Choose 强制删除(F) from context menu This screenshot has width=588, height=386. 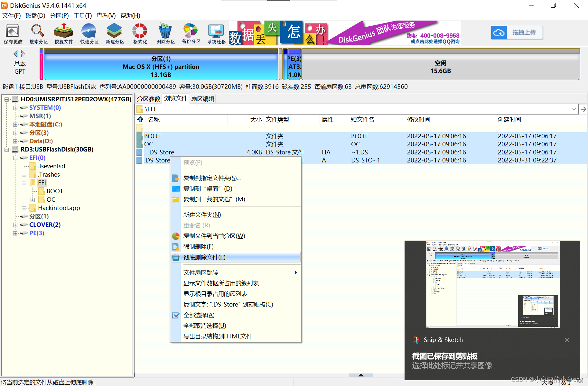pyautogui.click(x=236, y=247)
